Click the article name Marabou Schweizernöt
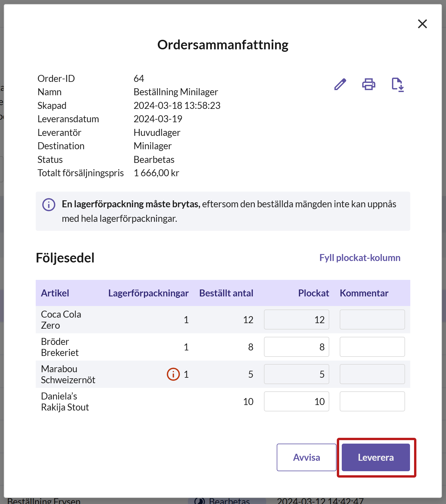 tap(68, 374)
